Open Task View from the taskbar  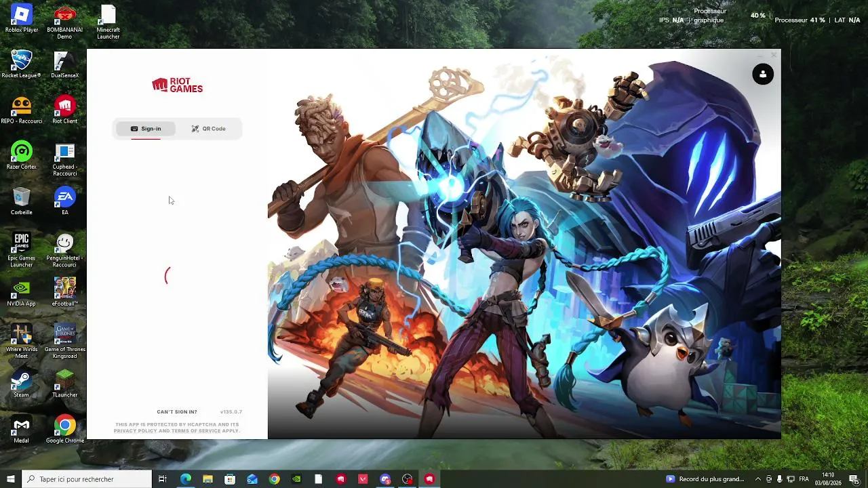click(163, 479)
